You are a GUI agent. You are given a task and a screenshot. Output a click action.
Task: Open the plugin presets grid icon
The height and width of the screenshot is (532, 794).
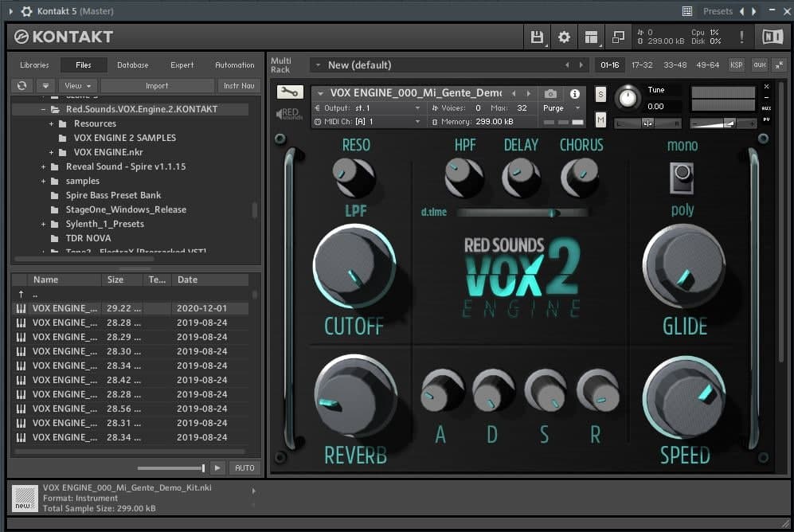point(687,11)
